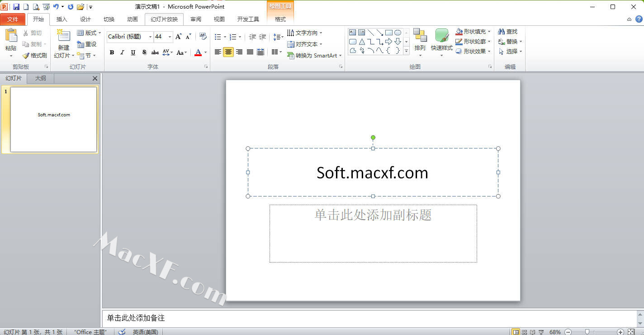Switch to the Animations (动画) tab

pos(132,19)
